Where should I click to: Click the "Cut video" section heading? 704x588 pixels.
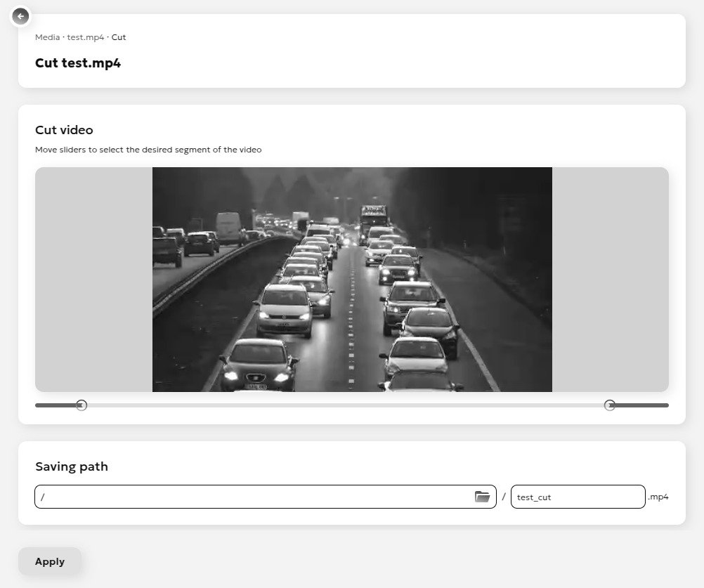click(64, 130)
